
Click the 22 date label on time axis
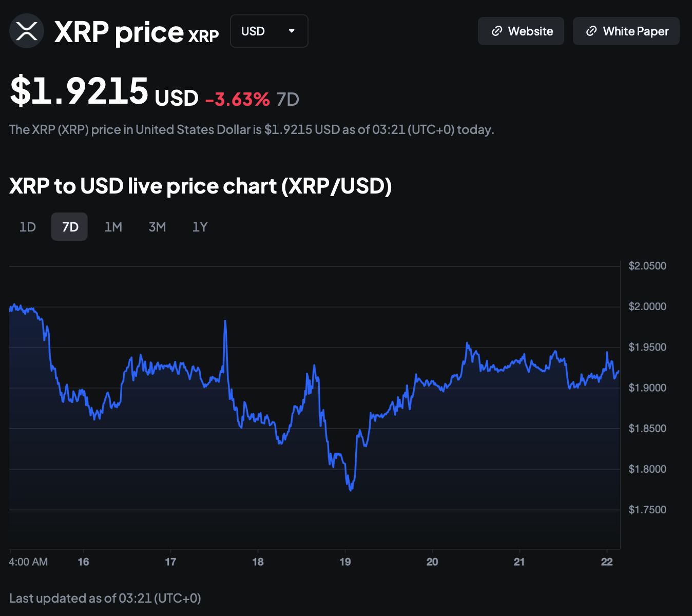pos(607,562)
